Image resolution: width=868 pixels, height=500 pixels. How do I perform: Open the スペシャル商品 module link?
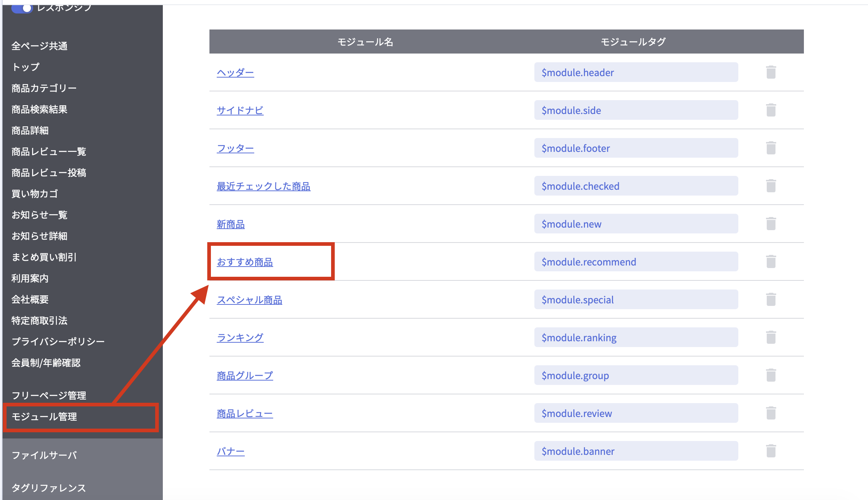click(250, 300)
